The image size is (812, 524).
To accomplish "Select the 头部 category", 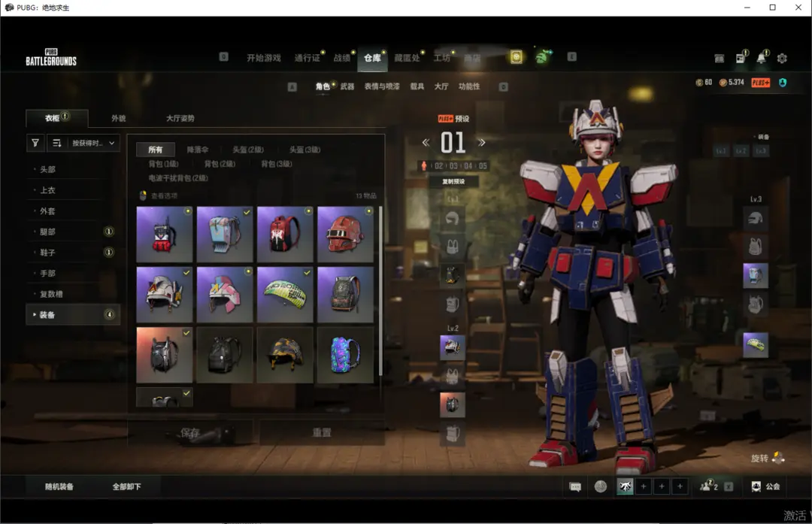I will 72,169.
